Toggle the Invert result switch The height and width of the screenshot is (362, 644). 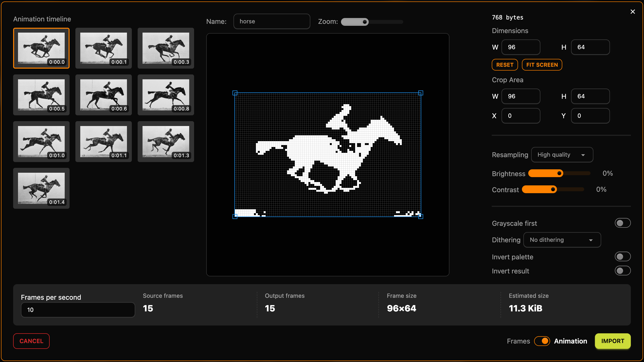coord(623,271)
